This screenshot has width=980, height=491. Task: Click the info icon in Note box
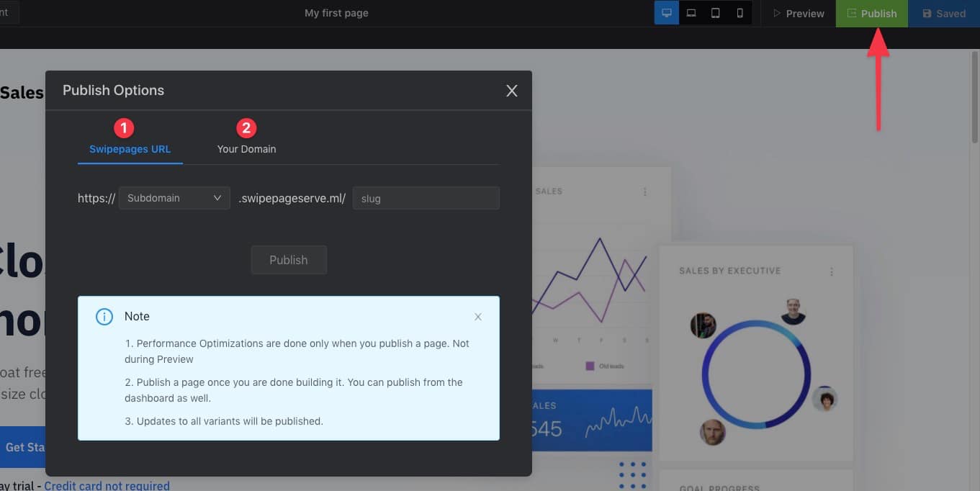[x=104, y=317]
